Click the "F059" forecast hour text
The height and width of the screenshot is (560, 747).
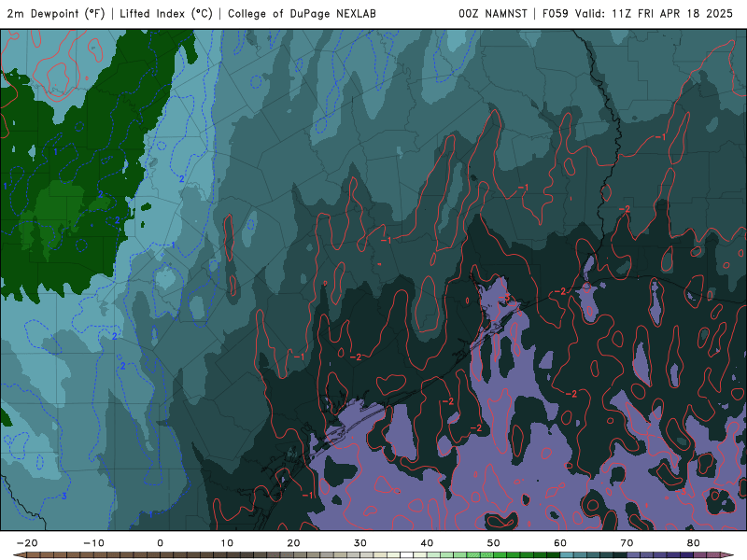tap(556, 13)
